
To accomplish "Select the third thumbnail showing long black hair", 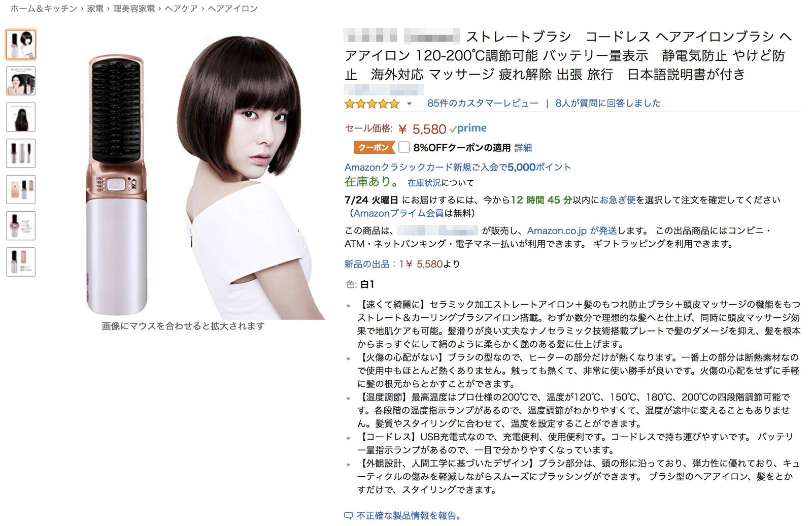I will coord(21,117).
